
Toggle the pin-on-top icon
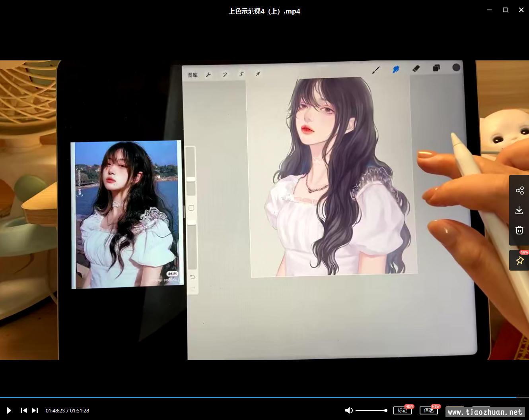[519, 261]
